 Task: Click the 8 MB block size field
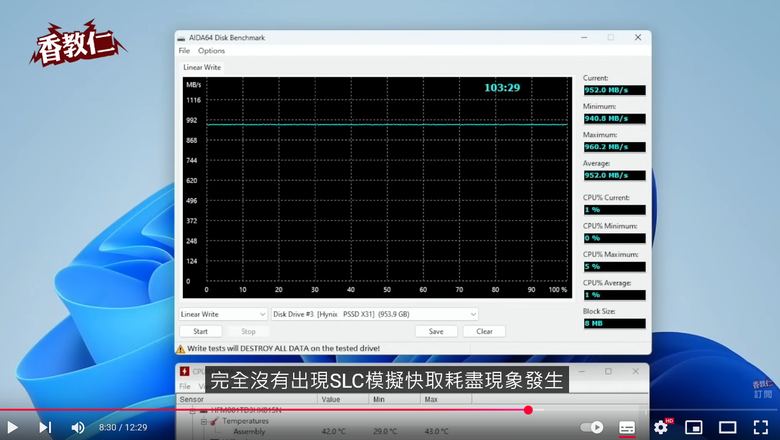click(x=615, y=323)
